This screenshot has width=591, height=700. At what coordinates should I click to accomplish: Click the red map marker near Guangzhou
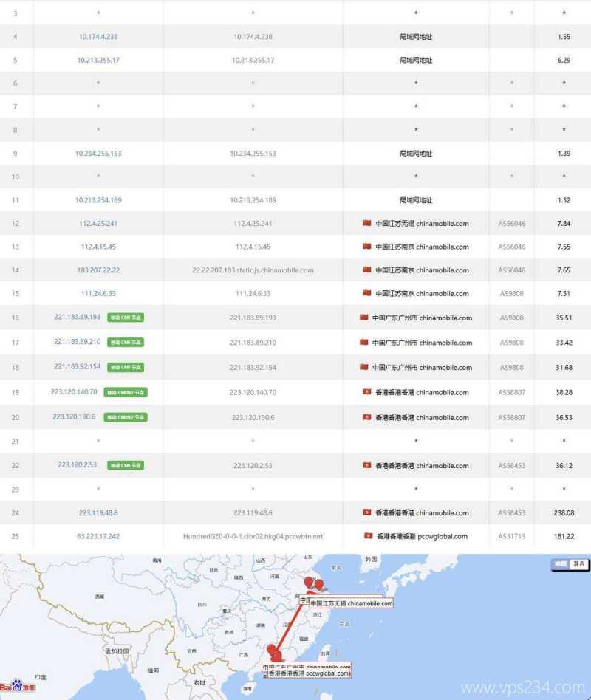tap(274, 654)
